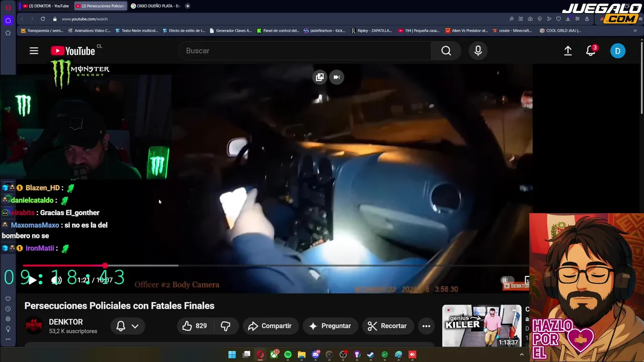Clip the video with Recortar
644x362 pixels.
click(387, 326)
